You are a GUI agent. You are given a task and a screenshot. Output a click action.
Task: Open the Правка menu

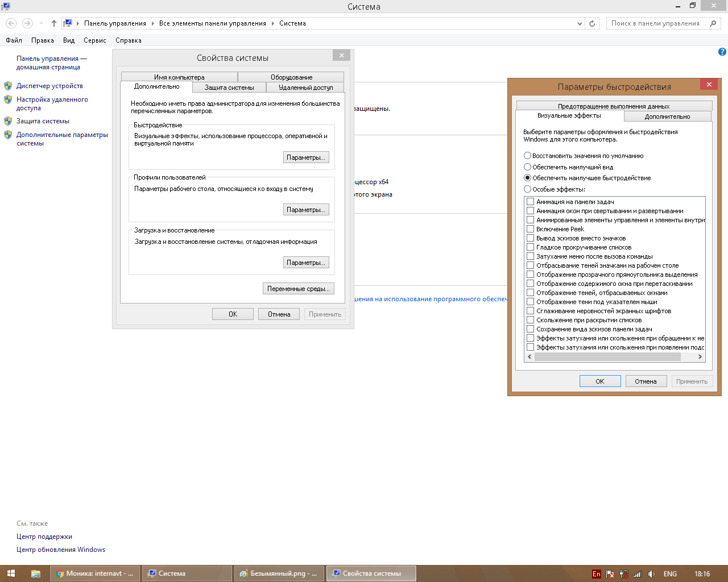pyautogui.click(x=43, y=40)
